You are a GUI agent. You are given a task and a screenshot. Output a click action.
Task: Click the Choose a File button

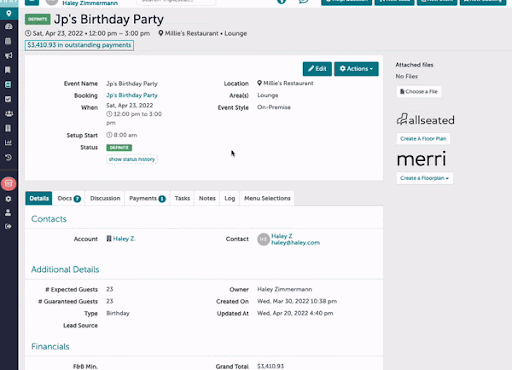pos(419,91)
